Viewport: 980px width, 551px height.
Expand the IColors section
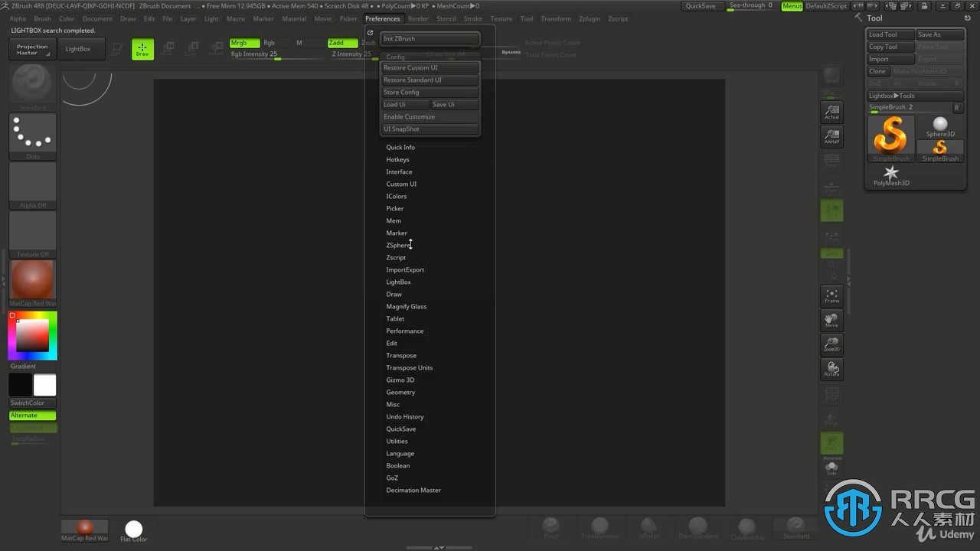pyautogui.click(x=397, y=196)
